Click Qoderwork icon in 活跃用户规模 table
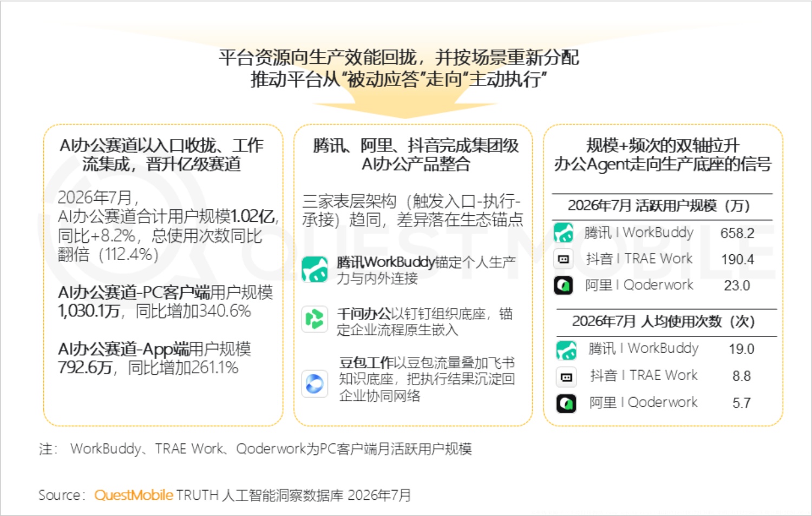 point(564,285)
